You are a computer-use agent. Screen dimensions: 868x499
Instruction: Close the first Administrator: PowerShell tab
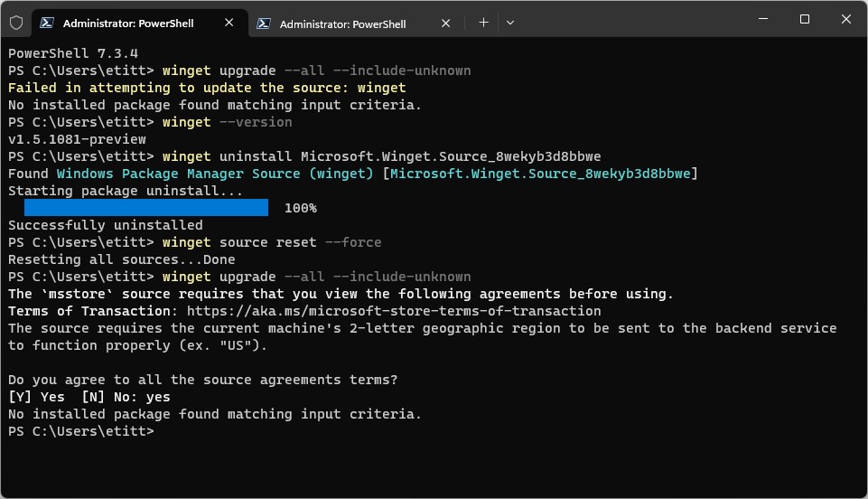tap(232, 24)
